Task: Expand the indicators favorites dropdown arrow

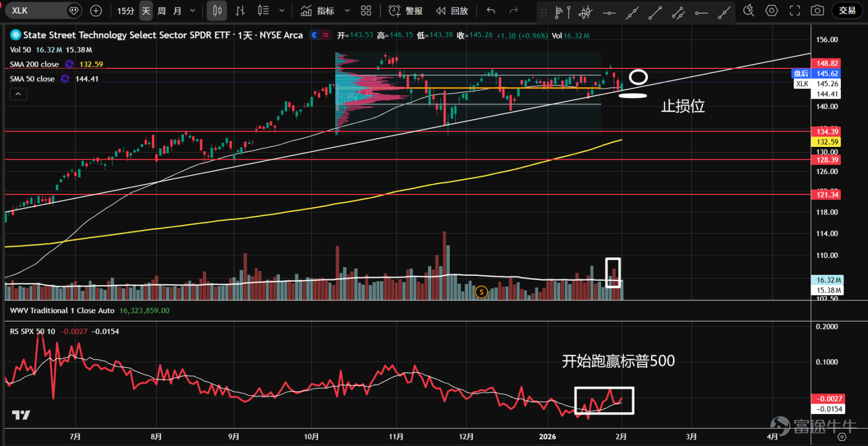Action: point(347,11)
